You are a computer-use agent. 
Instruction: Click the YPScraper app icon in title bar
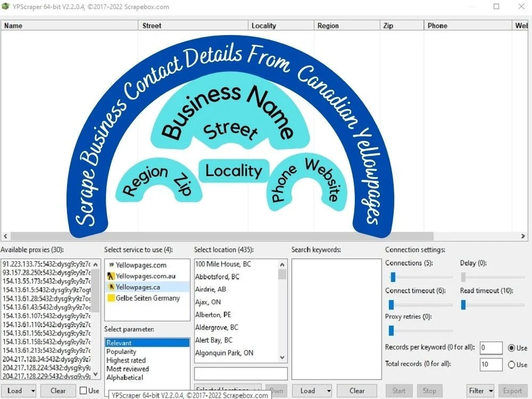pos(5,6)
